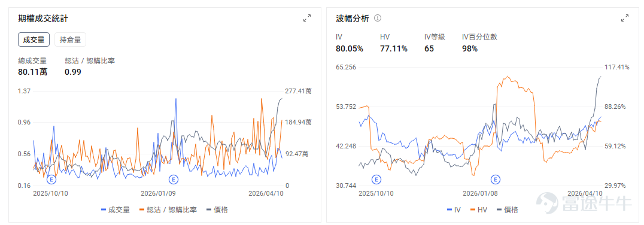Toggle the 價格 legend in the 波幅分析 chart
This screenshot has width=644, height=225.
(x=508, y=210)
